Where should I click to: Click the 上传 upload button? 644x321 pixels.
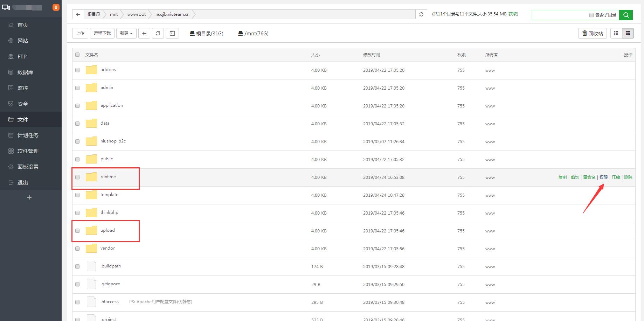point(80,33)
